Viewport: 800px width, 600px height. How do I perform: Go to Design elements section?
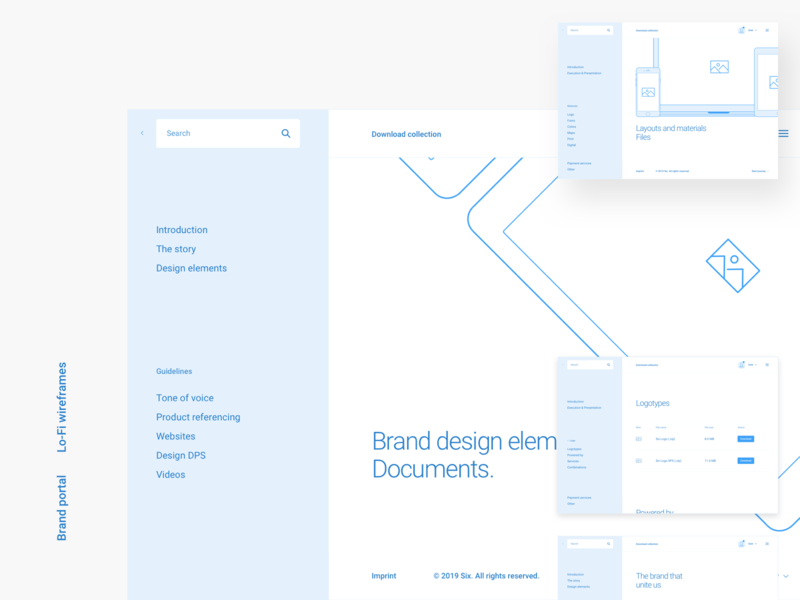point(191,268)
